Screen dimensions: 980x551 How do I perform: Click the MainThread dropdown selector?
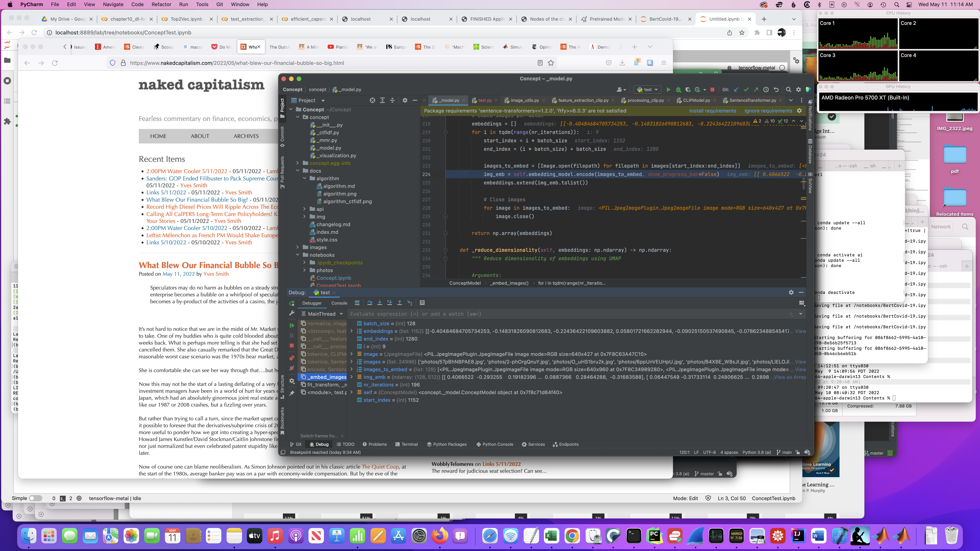tap(325, 314)
